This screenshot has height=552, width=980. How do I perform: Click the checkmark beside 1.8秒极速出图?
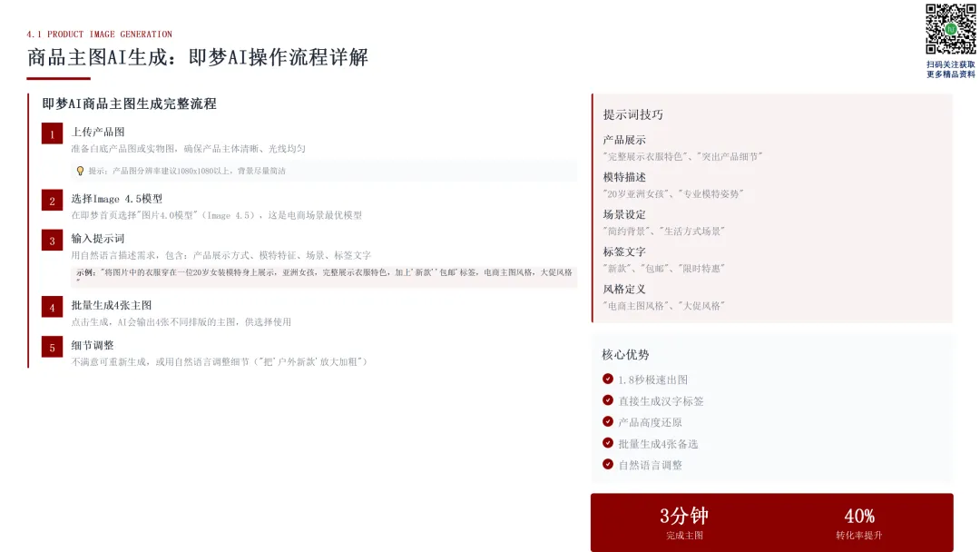tap(607, 379)
